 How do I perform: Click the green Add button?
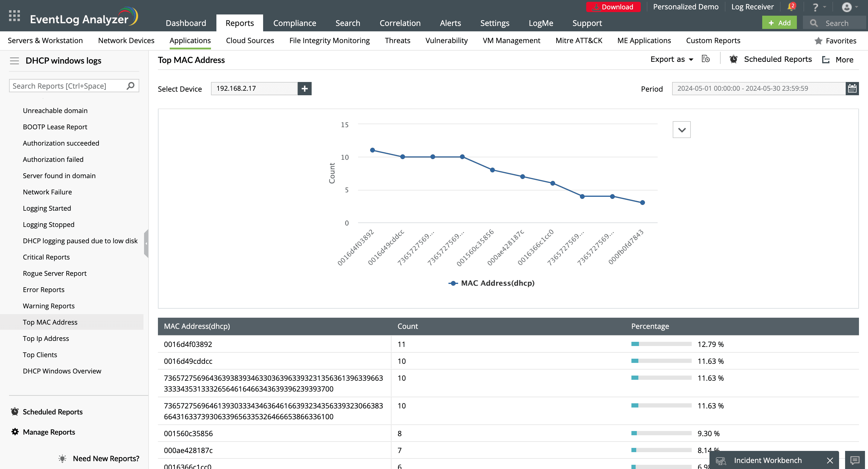pyautogui.click(x=779, y=23)
